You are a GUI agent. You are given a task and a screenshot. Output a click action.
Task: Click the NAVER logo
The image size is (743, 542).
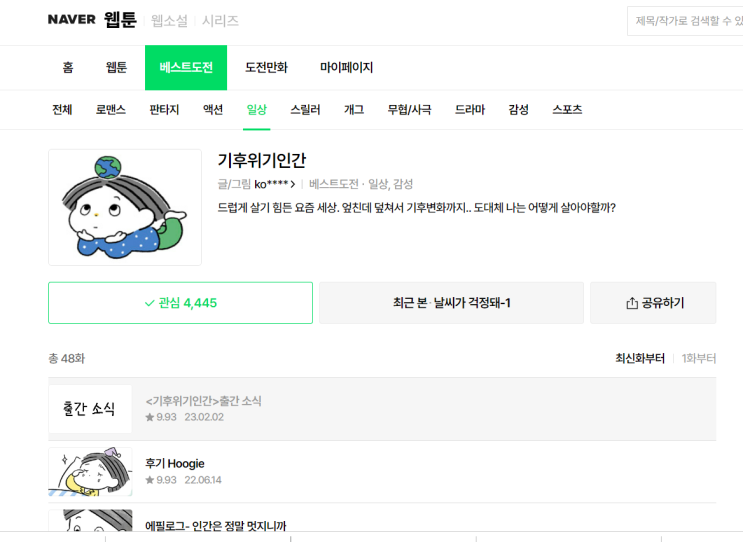pyautogui.click(x=72, y=20)
